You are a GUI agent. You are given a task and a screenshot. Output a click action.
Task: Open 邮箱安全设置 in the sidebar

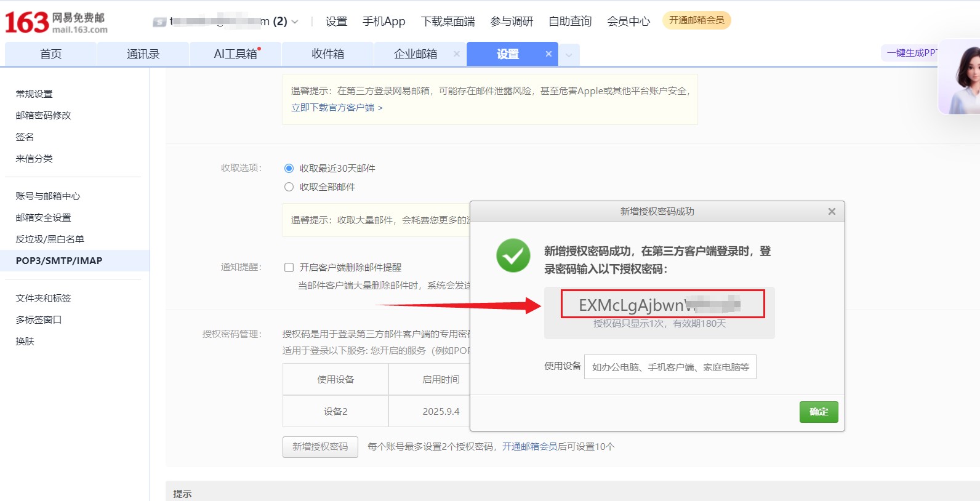pyautogui.click(x=43, y=218)
